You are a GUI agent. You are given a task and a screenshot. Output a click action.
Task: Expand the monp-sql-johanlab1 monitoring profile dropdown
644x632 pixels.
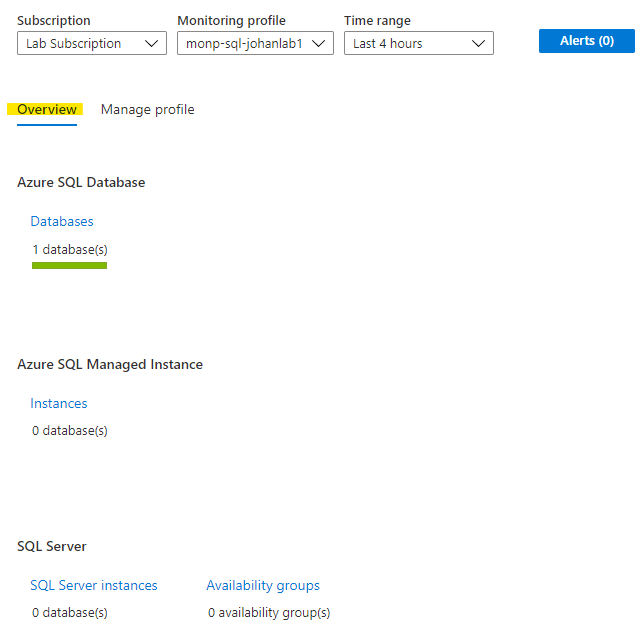click(x=255, y=43)
